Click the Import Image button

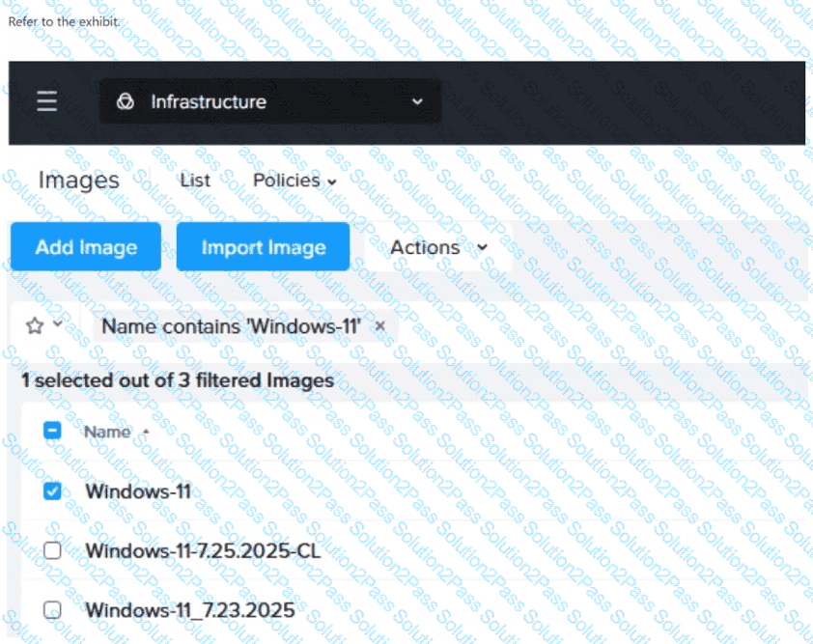[x=263, y=247]
